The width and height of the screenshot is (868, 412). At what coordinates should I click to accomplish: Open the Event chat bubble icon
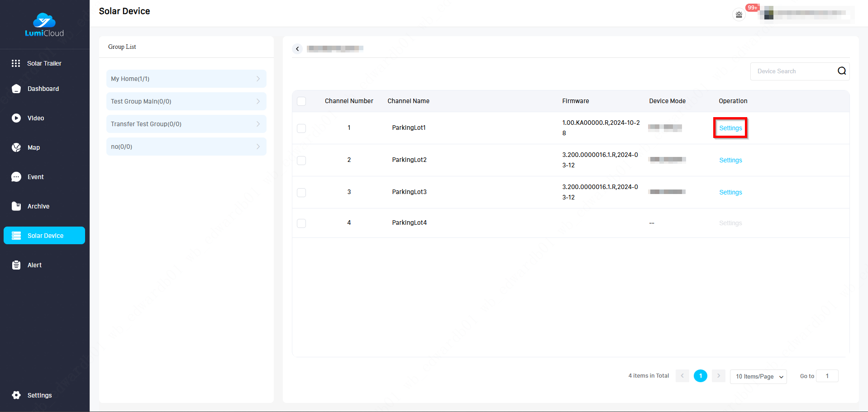[16, 177]
